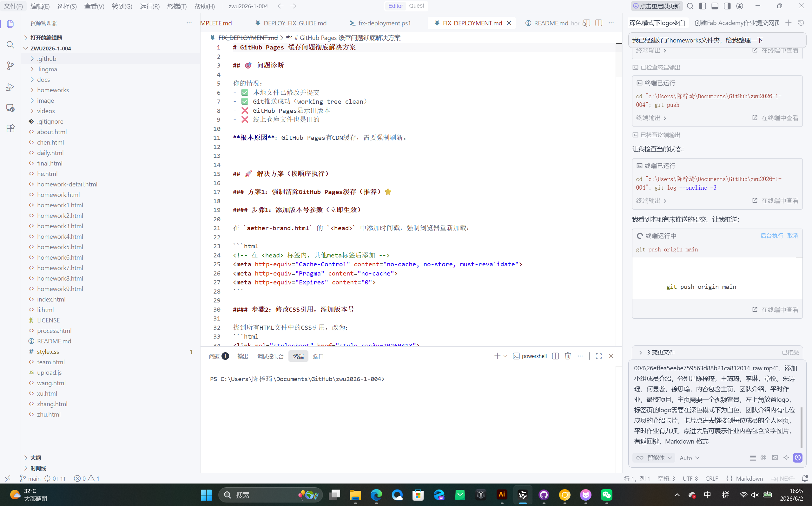Viewport: 812px width, 506px height.
Task: Click the main branch in status bar
Action: point(30,478)
